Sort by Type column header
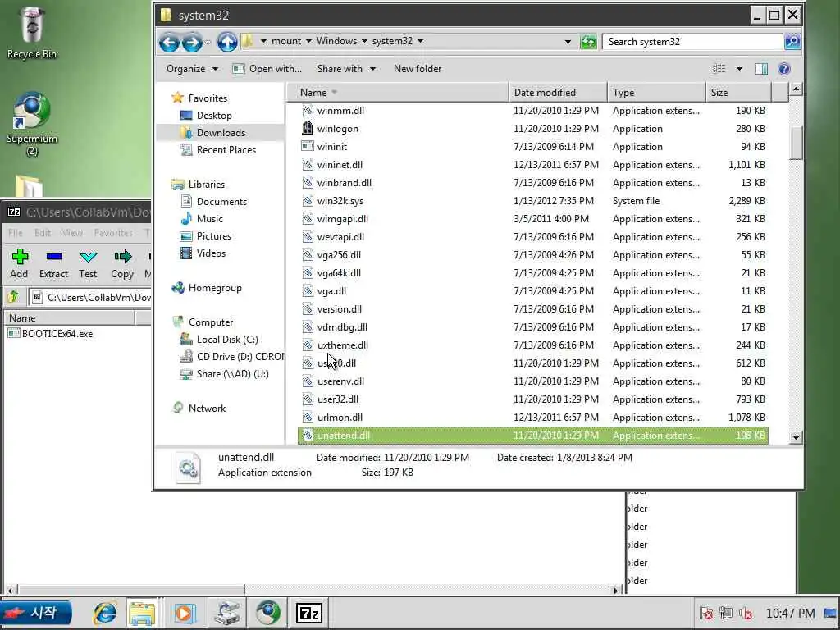 point(656,92)
